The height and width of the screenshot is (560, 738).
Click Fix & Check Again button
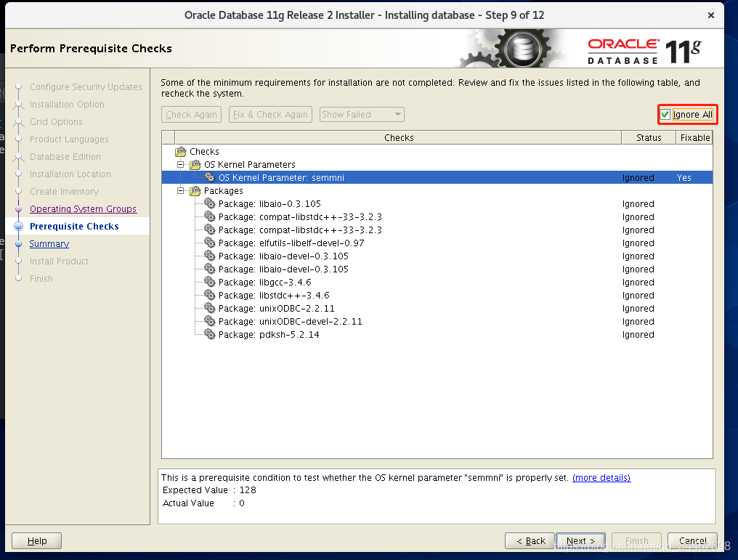click(x=270, y=114)
